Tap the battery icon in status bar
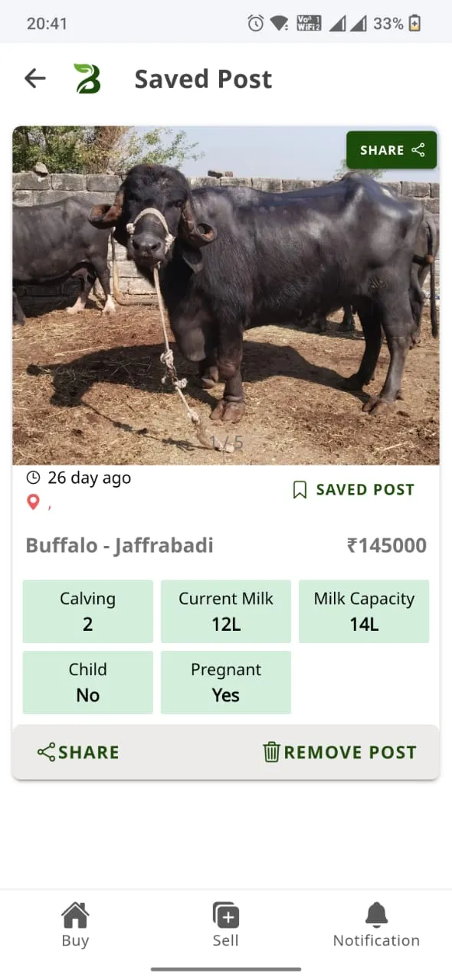 pyautogui.click(x=414, y=24)
